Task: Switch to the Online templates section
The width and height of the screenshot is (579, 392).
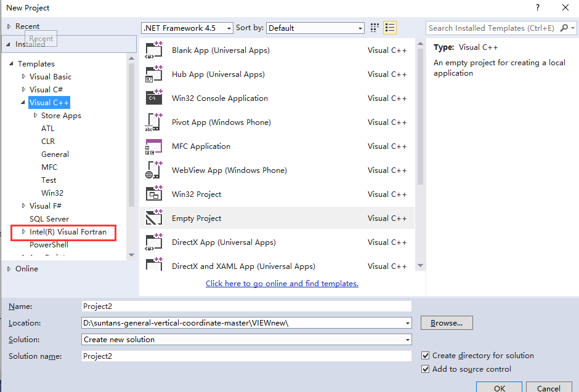Action: pyautogui.click(x=26, y=268)
